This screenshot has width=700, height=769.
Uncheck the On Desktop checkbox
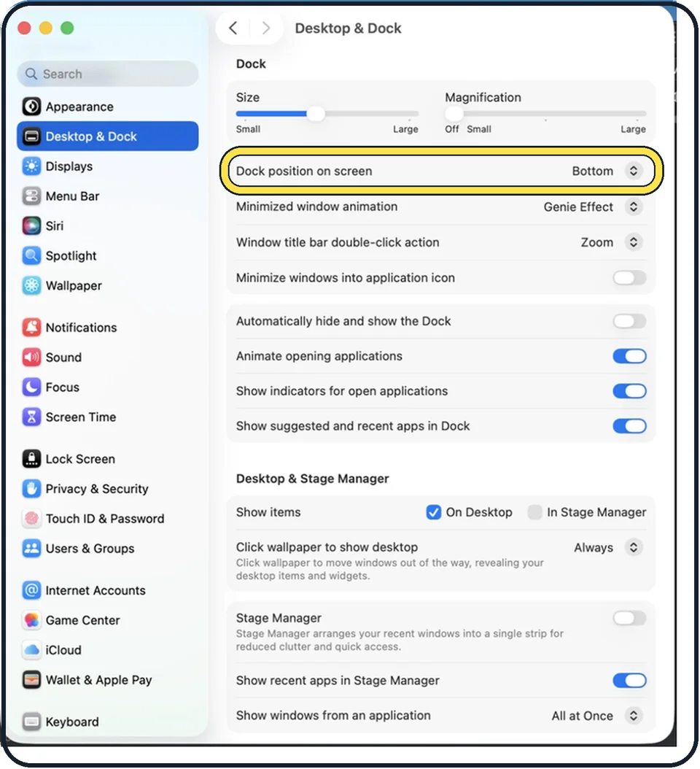click(433, 512)
